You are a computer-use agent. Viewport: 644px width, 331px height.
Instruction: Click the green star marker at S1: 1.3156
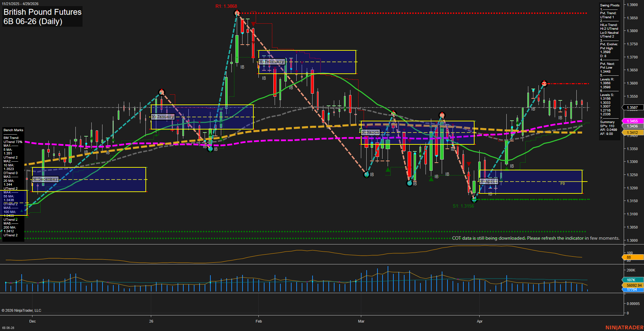click(x=475, y=200)
